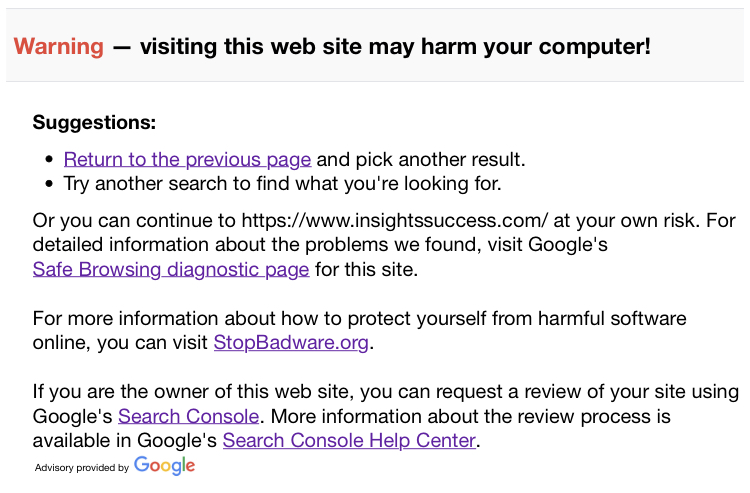Viewport: 750px width, 493px height.
Task: Click 'and pick another result.' text
Action: pyautogui.click(x=421, y=159)
